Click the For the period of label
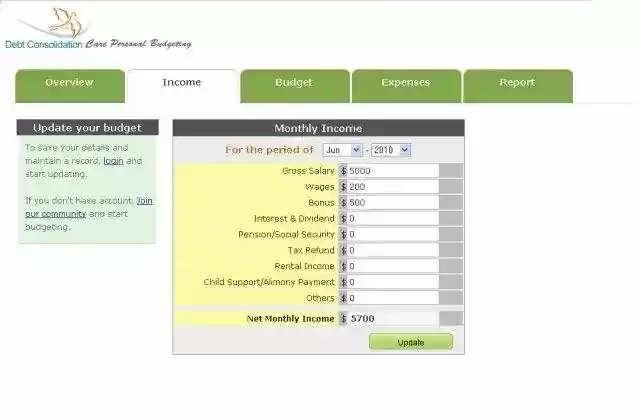This screenshot has width=640, height=419. point(269,150)
